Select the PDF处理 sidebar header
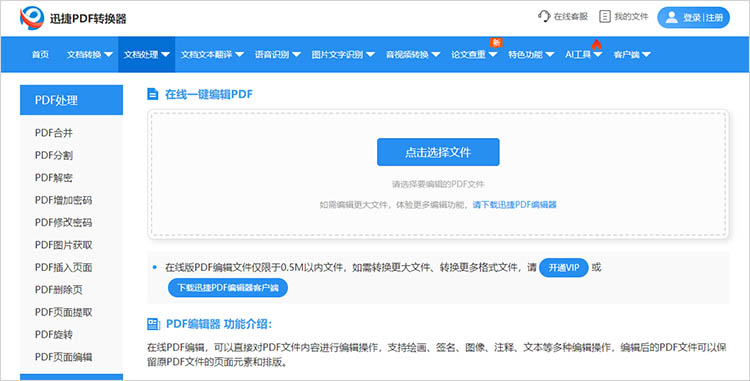This screenshot has height=381, width=750. pyautogui.click(x=71, y=100)
